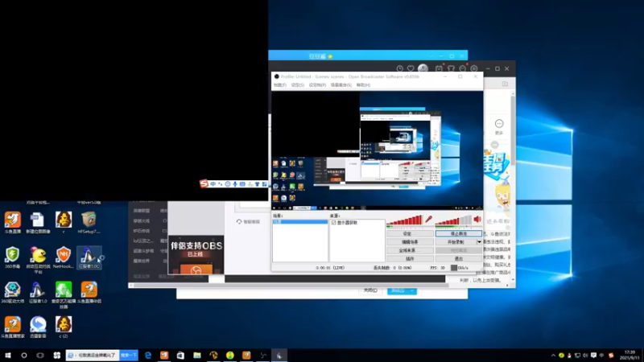This screenshot has width=644, height=362.
Task: Open the user avatar in 斗鱼 toolbar
Action: (x=423, y=68)
